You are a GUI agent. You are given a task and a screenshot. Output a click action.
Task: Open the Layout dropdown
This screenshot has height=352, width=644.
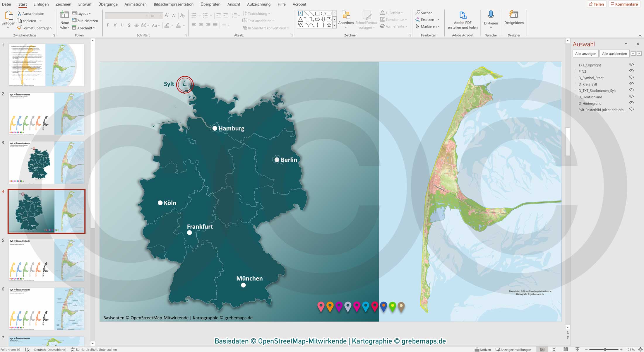[82, 13]
